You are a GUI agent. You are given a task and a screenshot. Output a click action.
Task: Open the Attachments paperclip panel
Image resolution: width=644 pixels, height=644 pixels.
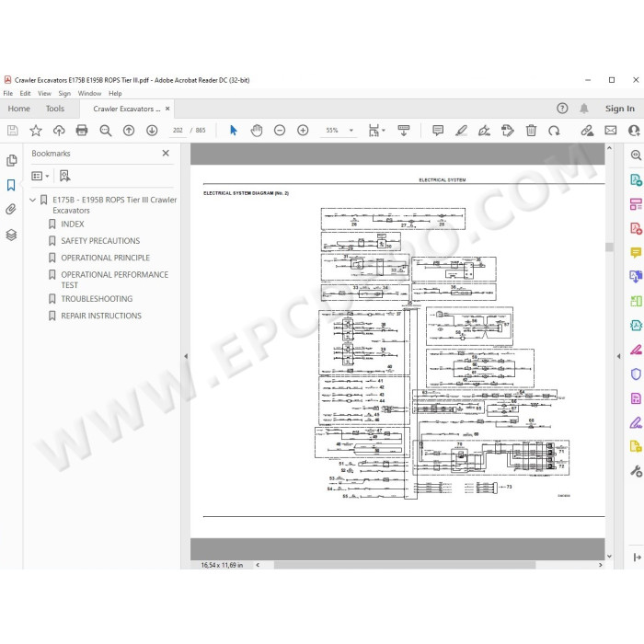[11, 210]
